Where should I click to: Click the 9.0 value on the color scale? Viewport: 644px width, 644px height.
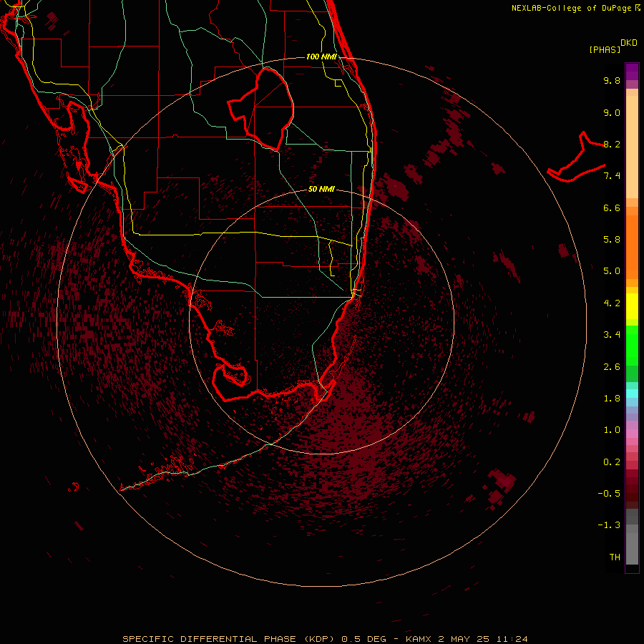[612, 112]
